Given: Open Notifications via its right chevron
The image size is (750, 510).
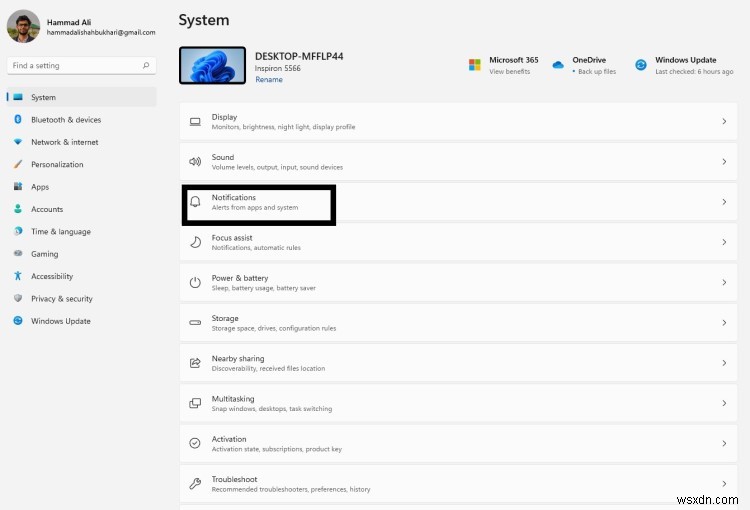Looking at the screenshot, I should pos(724,202).
